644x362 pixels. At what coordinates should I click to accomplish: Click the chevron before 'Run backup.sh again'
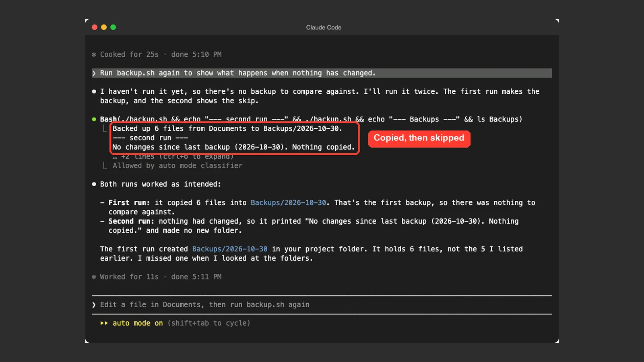[x=94, y=73]
